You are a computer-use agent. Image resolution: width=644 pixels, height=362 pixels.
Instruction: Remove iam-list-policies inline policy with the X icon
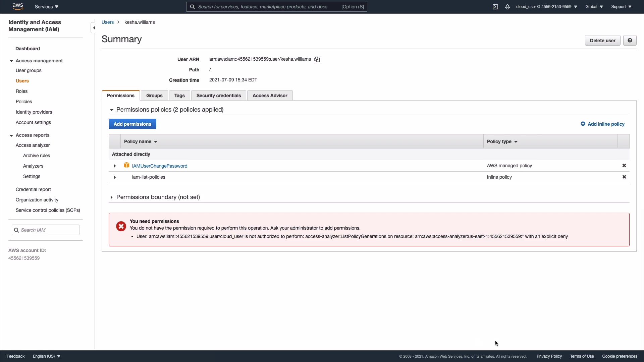624,177
